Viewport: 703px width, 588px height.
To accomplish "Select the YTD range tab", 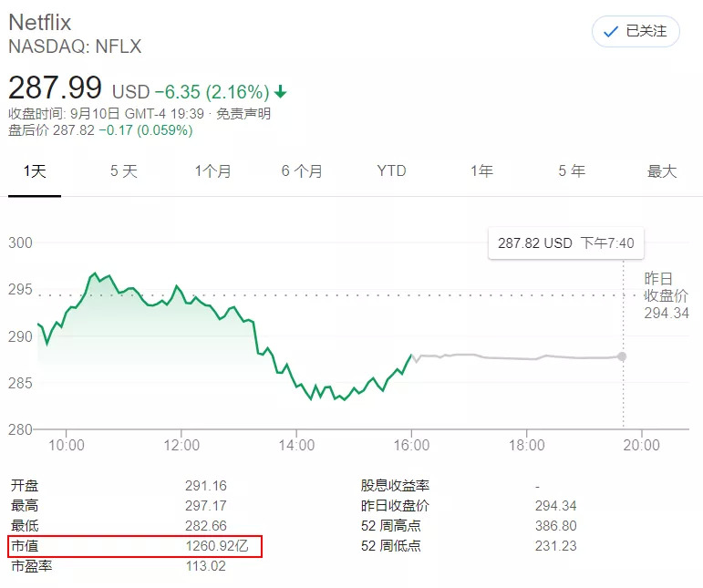I will tap(391, 171).
